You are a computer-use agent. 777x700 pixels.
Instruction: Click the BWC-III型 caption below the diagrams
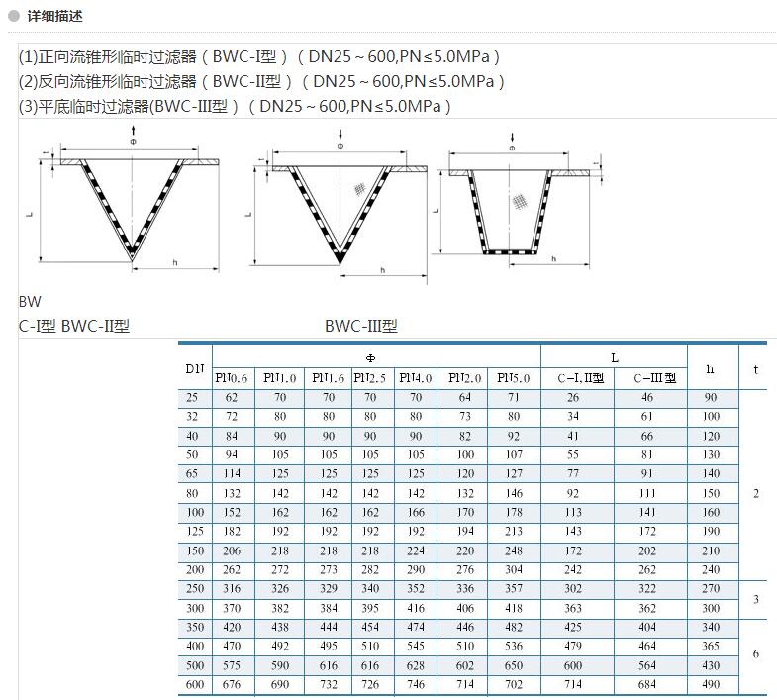360,326
